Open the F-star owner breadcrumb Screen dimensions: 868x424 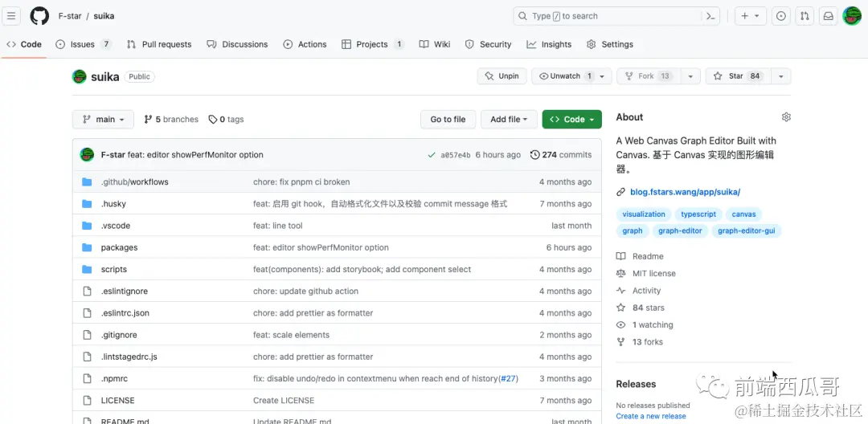(x=70, y=16)
